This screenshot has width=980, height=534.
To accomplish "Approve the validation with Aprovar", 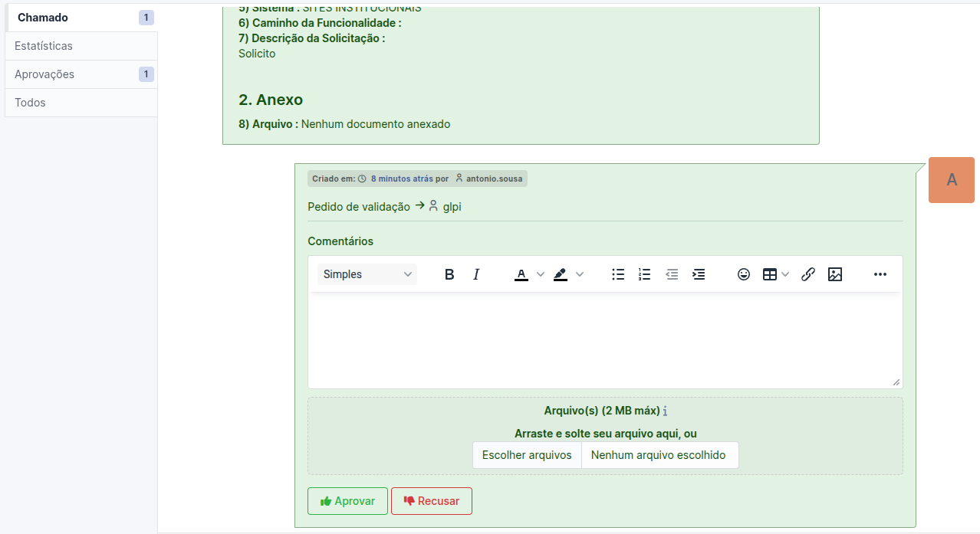I will coord(347,501).
